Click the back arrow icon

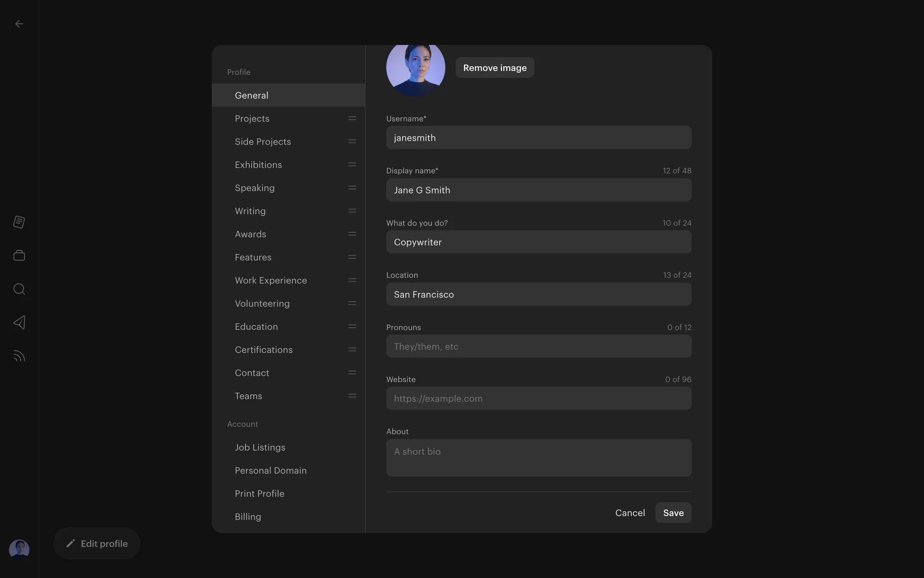pos(19,24)
